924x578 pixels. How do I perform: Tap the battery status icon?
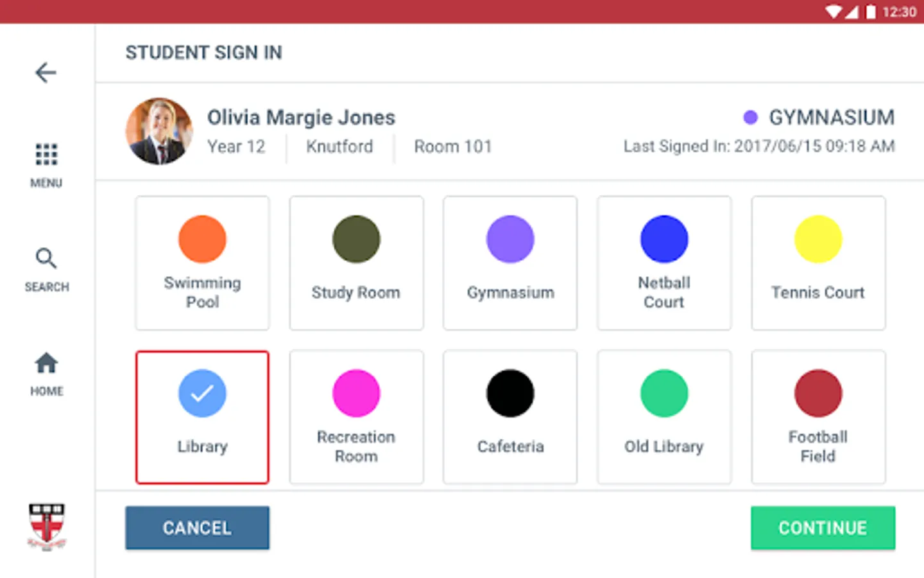[x=871, y=12]
